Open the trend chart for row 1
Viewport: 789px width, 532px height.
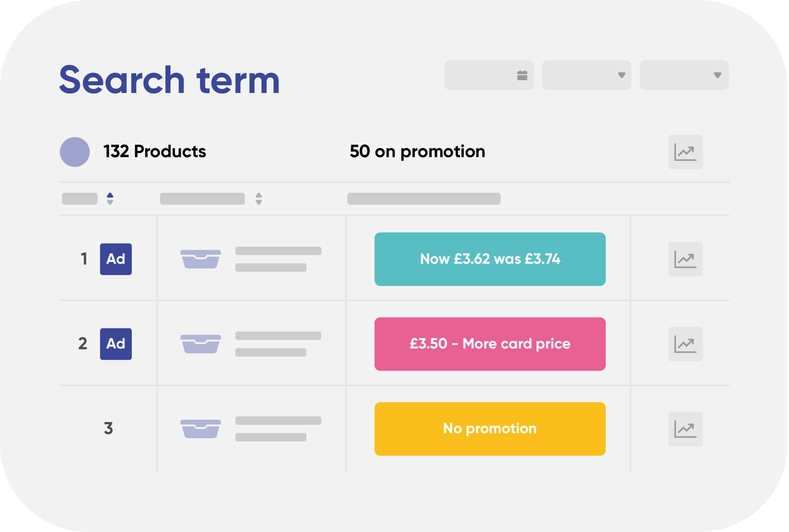coord(685,259)
